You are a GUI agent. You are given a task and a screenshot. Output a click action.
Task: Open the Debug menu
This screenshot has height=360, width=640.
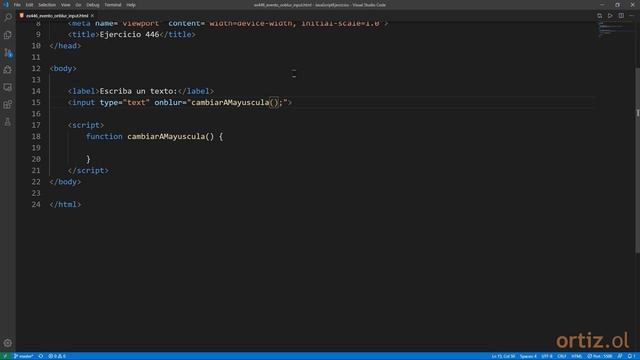tap(93, 5)
